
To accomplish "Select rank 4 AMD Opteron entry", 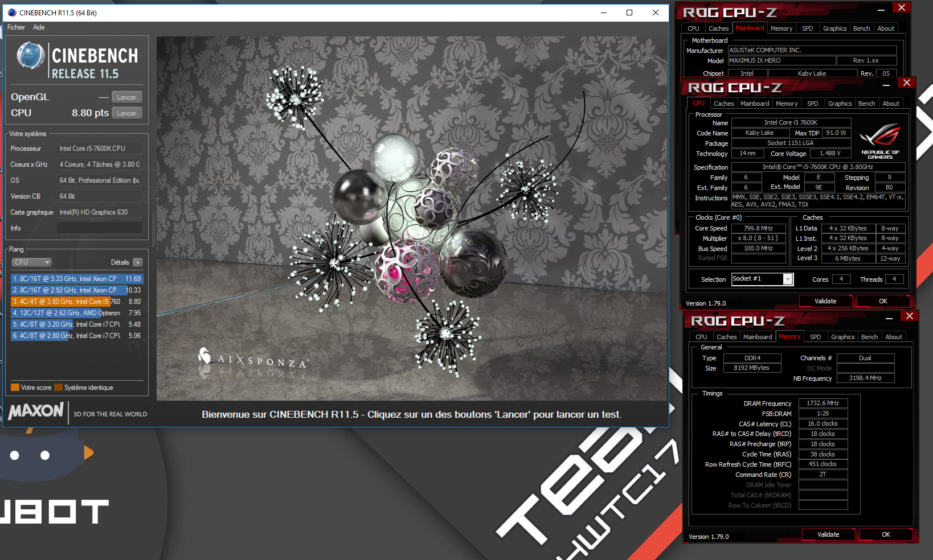I will tap(77, 313).
